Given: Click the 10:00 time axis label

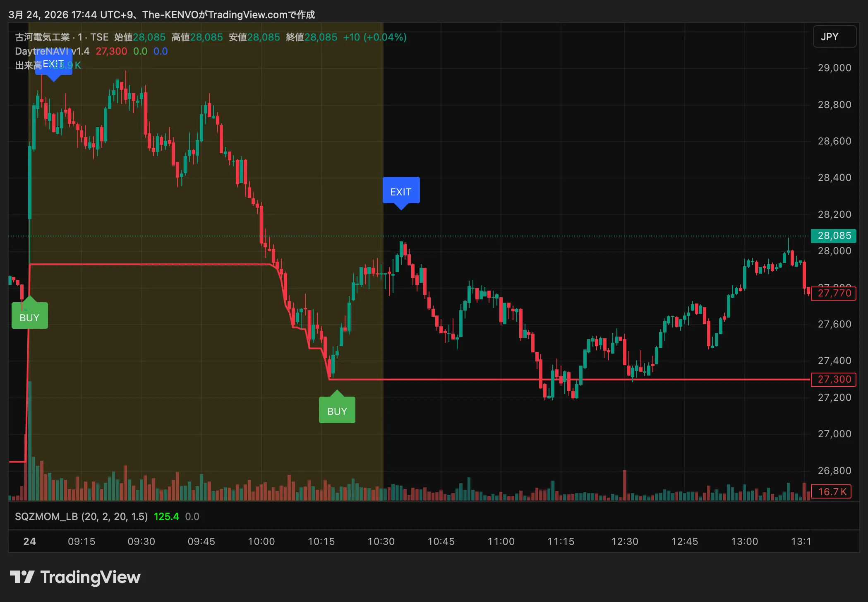Looking at the screenshot, I should coord(261,541).
